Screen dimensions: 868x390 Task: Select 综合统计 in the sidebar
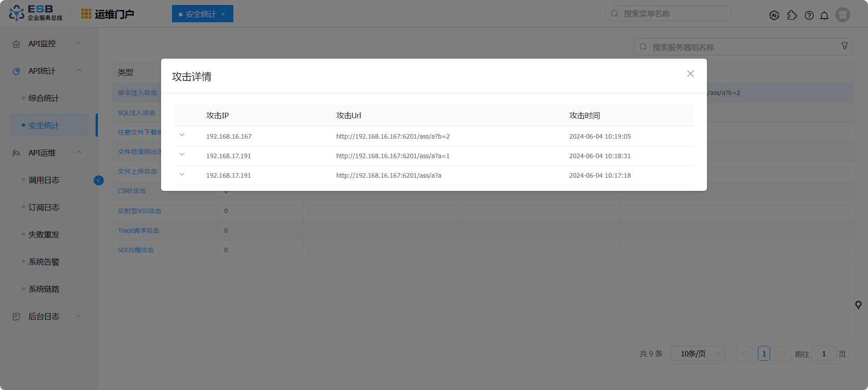coord(44,98)
